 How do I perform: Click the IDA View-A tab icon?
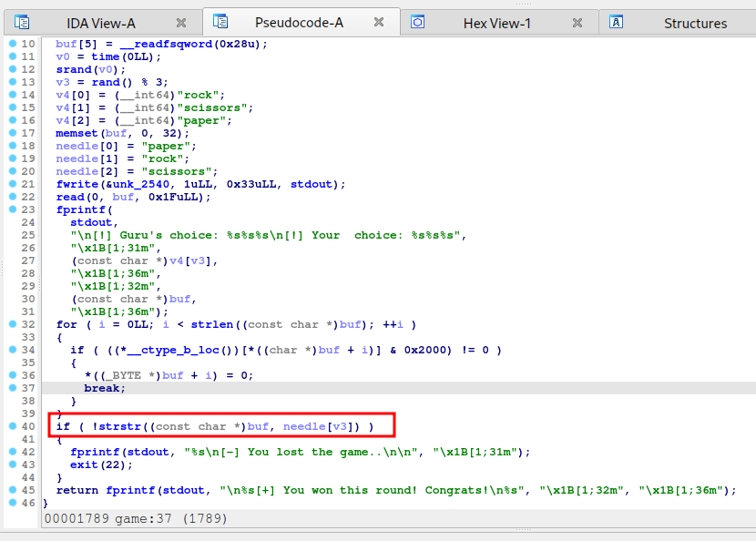[22, 23]
